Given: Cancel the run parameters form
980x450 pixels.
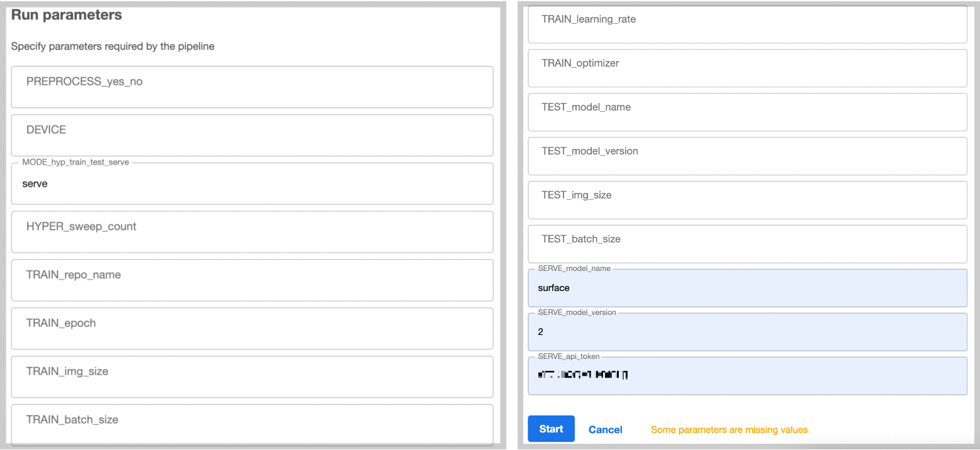Looking at the screenshot, I should [x=605, y=429].
